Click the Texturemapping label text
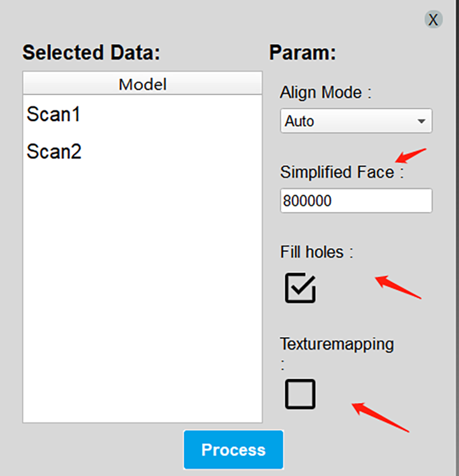 tap(337, 344)
